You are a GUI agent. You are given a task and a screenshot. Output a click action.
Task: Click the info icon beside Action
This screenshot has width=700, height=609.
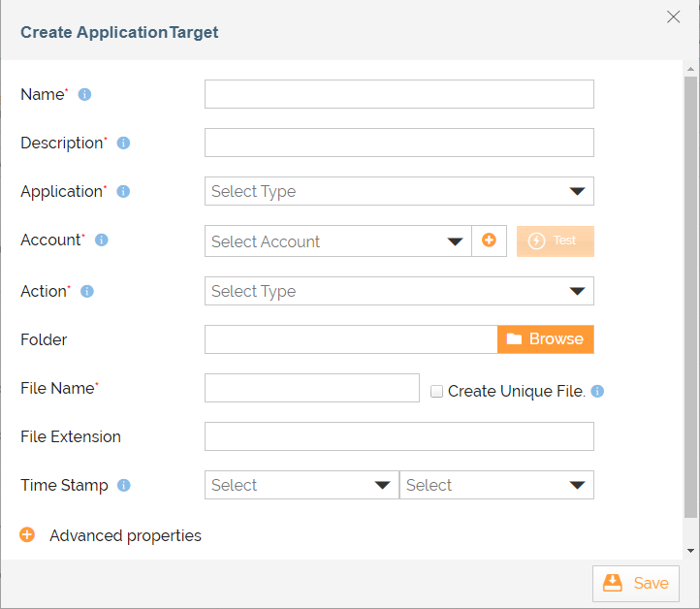pyautogui.click(x=87, y=292)
